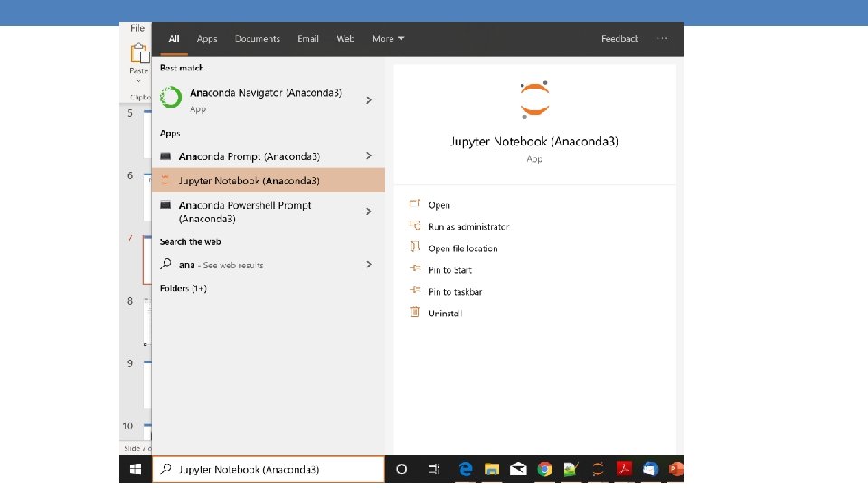Expand the 'ana' web results arrow
Viewport: 868px width, 488px height.
click(x=369, y=265)
